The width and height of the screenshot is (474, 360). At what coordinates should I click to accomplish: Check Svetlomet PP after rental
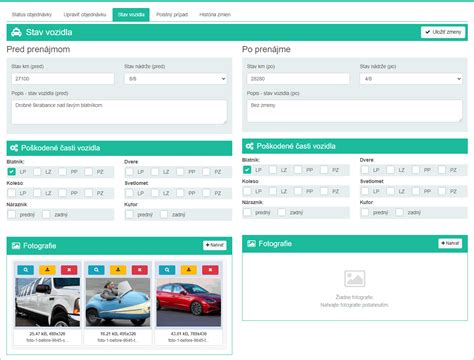tap(416, 191)
